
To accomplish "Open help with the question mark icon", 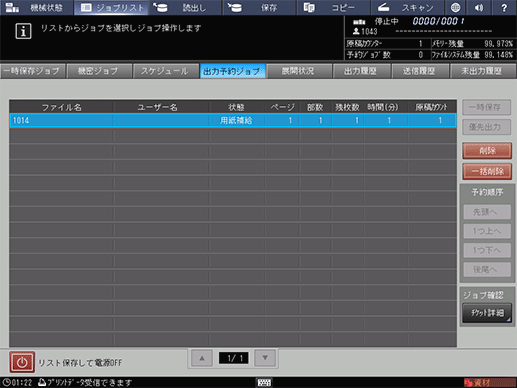I will (504, 7).
